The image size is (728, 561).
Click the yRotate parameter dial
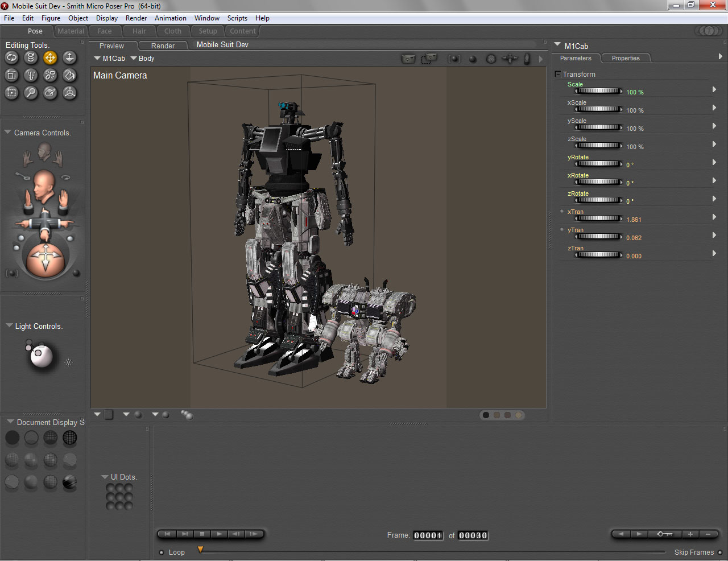tap(598, 164)
